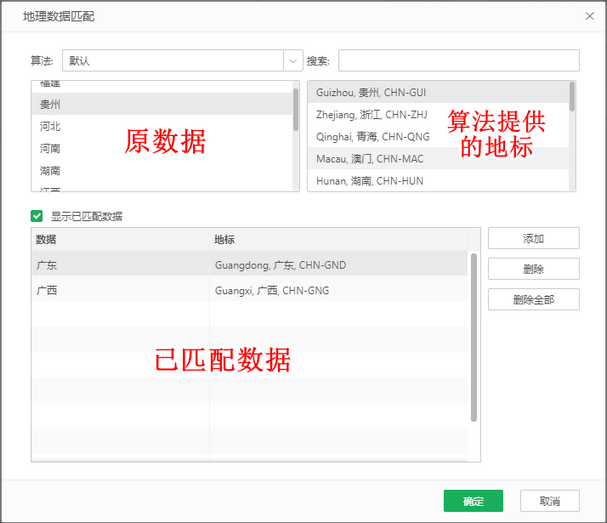Choose Macau, 澳门, CHN-MAC landmark
Image resolution: width=607 pixels, height=523 pixels.
tap(439, 159)
